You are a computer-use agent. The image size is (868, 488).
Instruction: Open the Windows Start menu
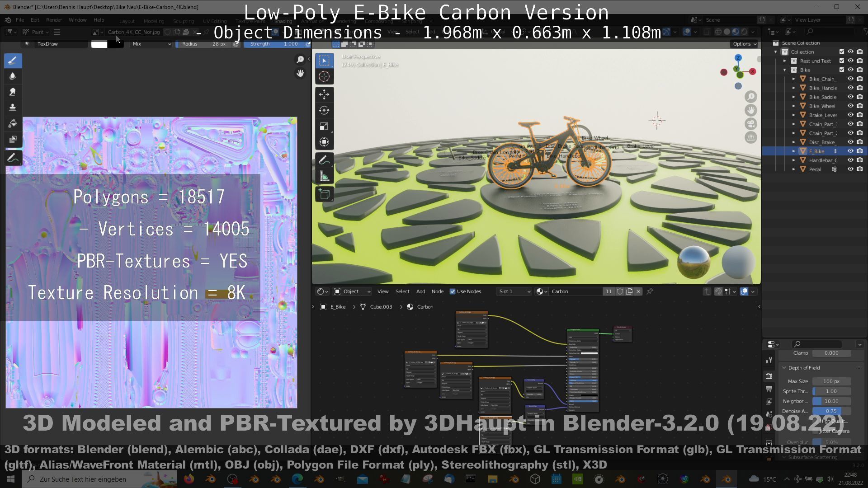click(11, 479)
